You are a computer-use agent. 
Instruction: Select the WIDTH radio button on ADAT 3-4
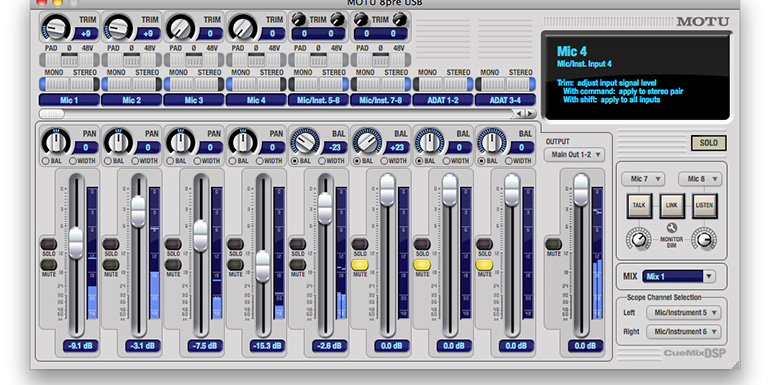[509, 161]
